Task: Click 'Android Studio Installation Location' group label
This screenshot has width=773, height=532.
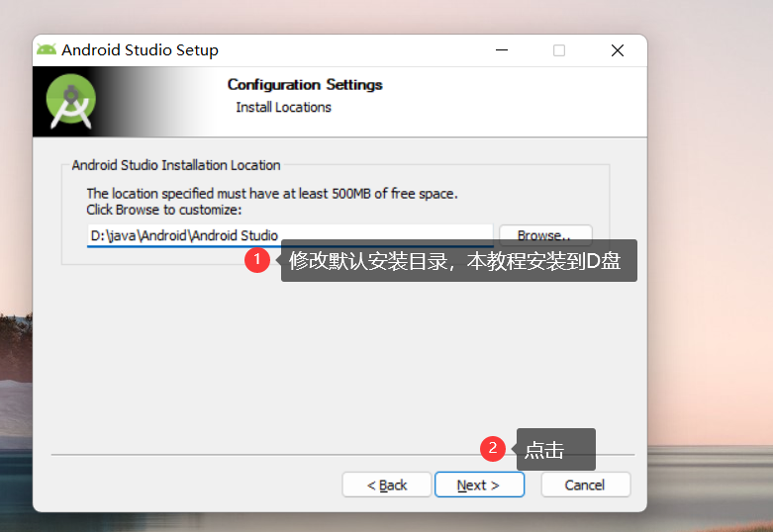Action: (x=176, y=165)
